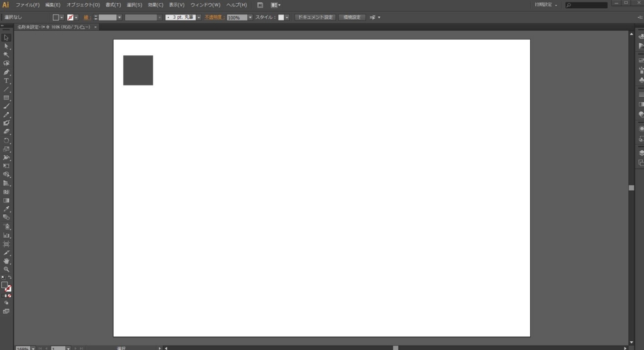This screenshot has height=350, width=644.
Task: Open the Arrange Documents dropdown
Action: click(x=275, y=5)
